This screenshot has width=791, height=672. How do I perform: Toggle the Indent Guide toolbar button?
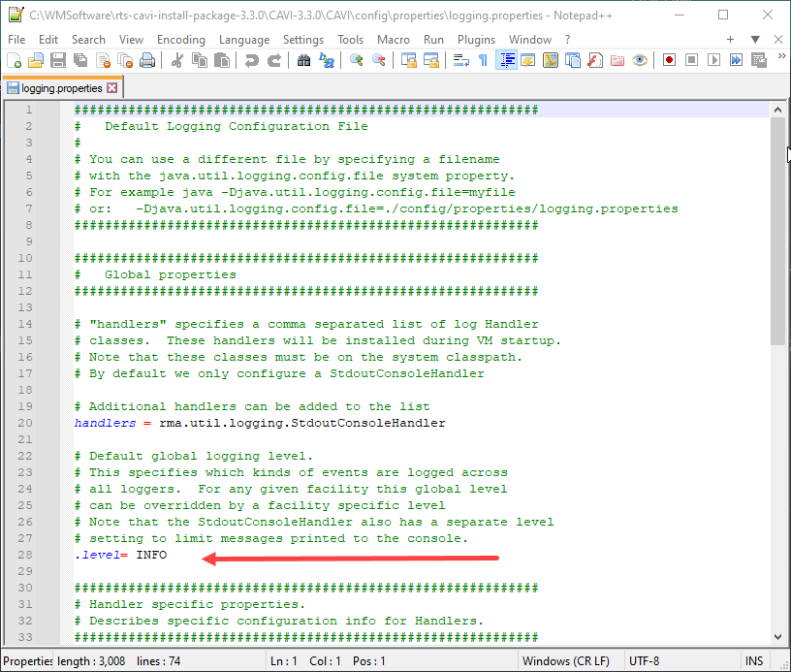[x=506, y=60]
